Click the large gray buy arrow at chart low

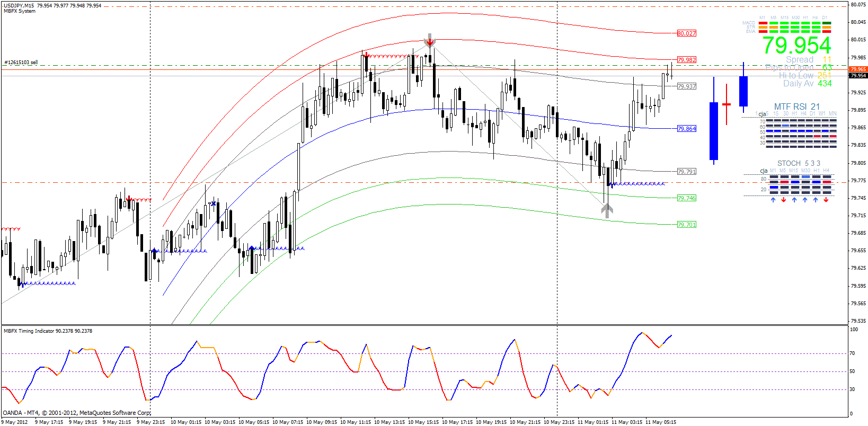[x=607, y=211]
